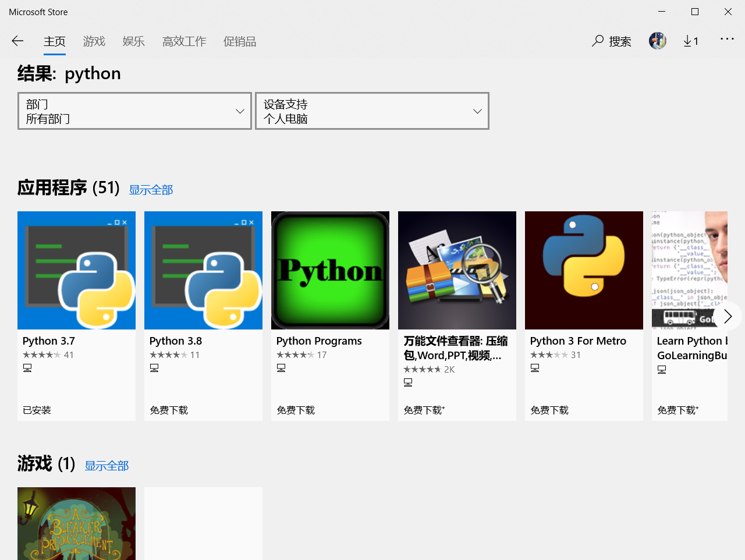Click PC device icon under Python Programs
745x560 pixels.
(x=281, y=368)
